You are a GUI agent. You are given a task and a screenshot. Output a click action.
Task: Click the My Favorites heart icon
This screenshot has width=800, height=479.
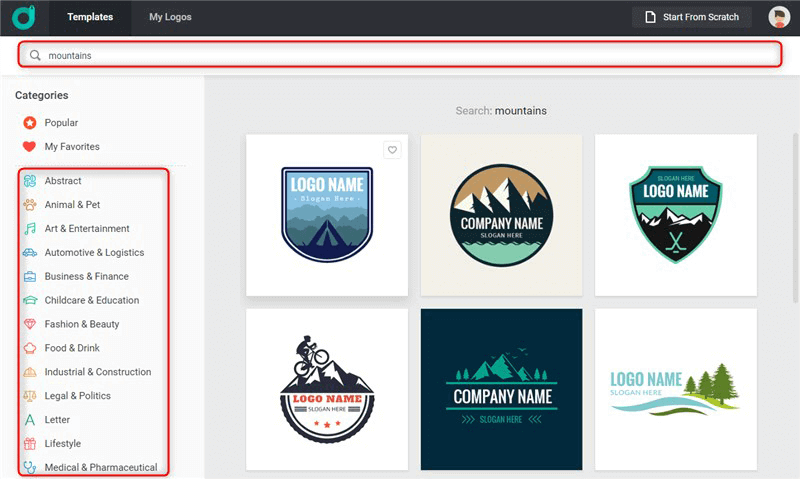[30, 147]
